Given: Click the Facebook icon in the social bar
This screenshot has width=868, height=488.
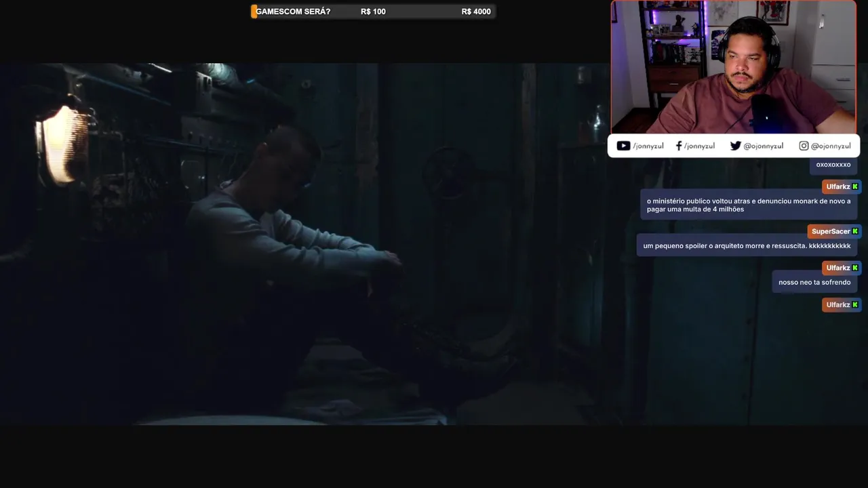Looking at the screenshot, I should [x=678, y=146].
